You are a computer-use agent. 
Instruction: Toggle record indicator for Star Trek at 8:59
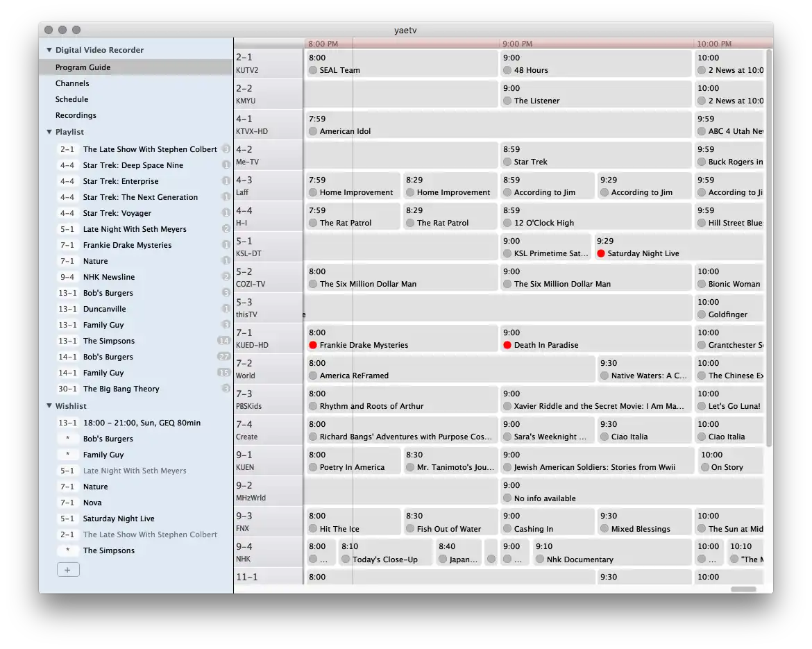[x=507, y=162]
